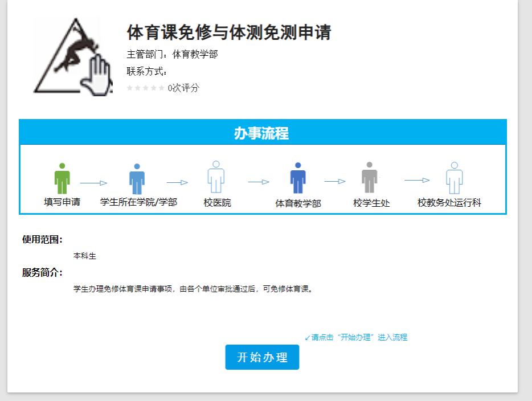
Task: Click the gray person icon above 校学生处
Action: tap(370, 178)
